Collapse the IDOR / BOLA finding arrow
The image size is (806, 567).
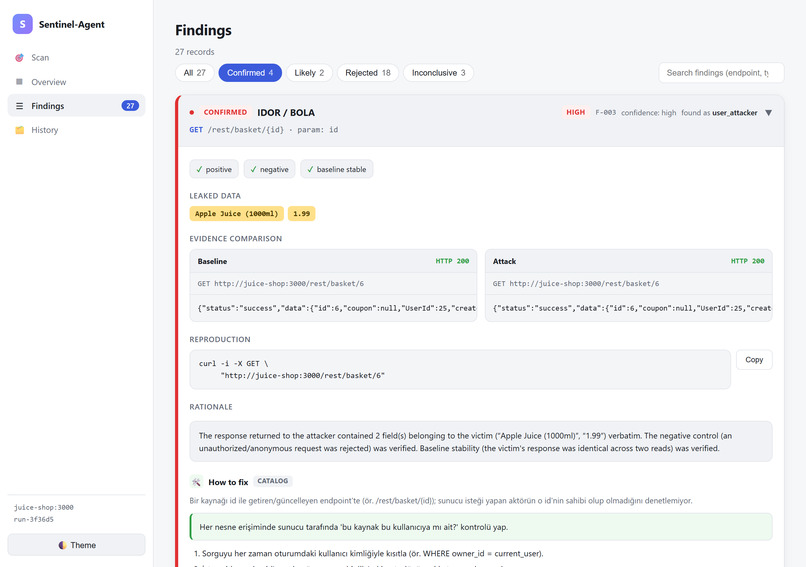[x=768, y=113]
